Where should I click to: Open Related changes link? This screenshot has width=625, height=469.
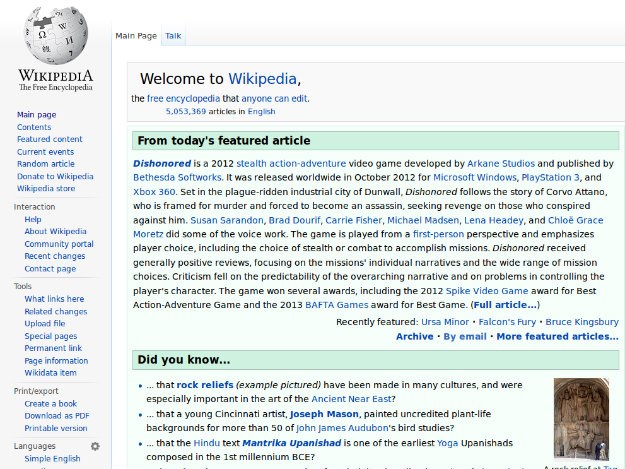click(56, 312)
